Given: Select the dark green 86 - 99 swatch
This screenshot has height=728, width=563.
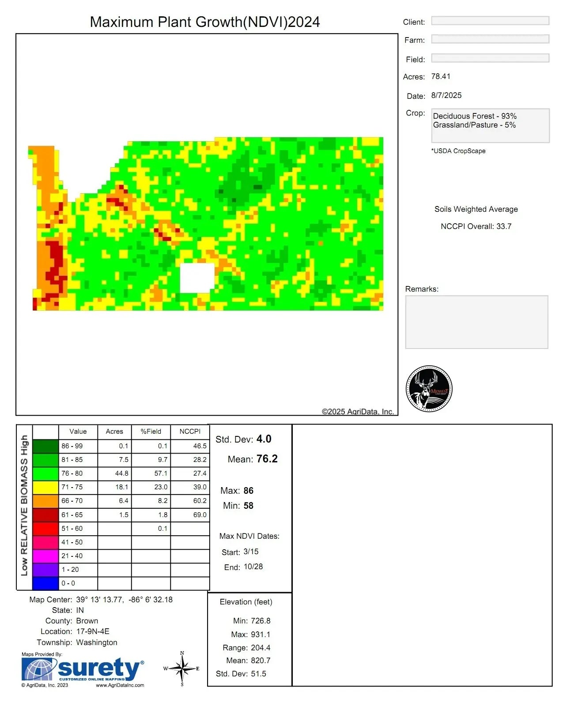Looking at the screenshot, I should tap(45, 446).
